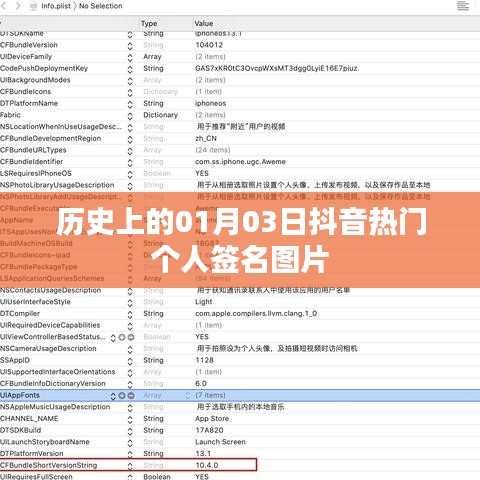Open key picker for CHANNEL_NAME row
The height and width of the screenshot is (480, 480).
tap(130, 419)
